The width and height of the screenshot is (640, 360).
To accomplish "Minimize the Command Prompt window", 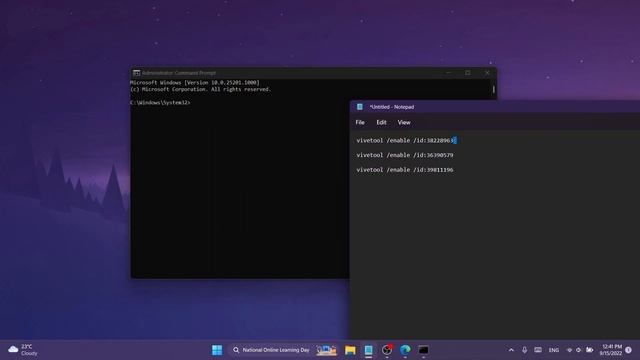I will (448, 73).
